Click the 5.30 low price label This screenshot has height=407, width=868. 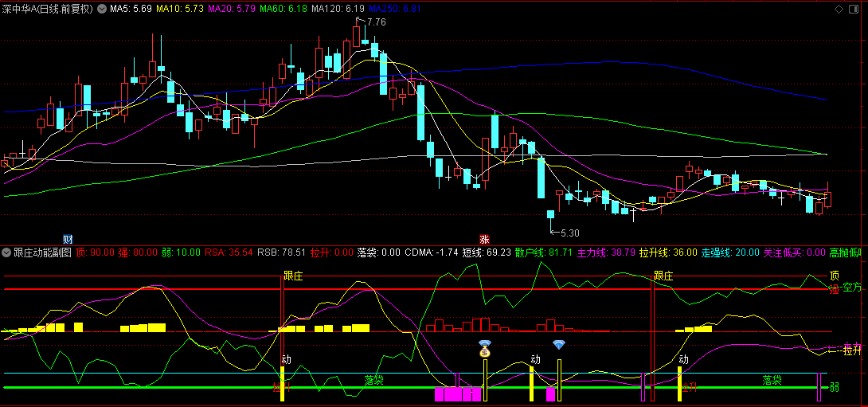click(569, 233)
